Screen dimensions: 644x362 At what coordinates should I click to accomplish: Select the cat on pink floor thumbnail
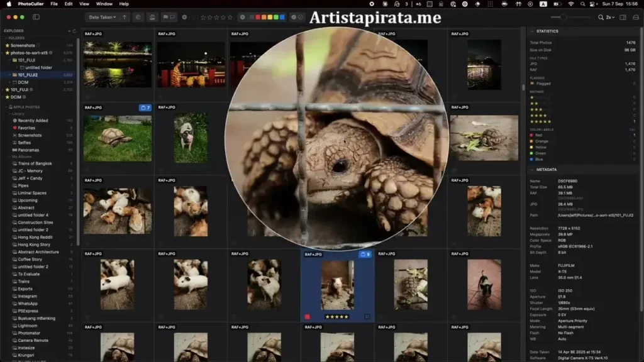484,285
